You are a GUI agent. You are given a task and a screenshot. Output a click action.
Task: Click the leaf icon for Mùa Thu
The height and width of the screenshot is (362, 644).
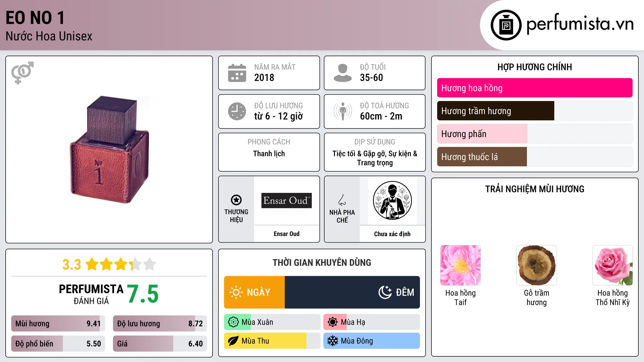click(233, 341)
